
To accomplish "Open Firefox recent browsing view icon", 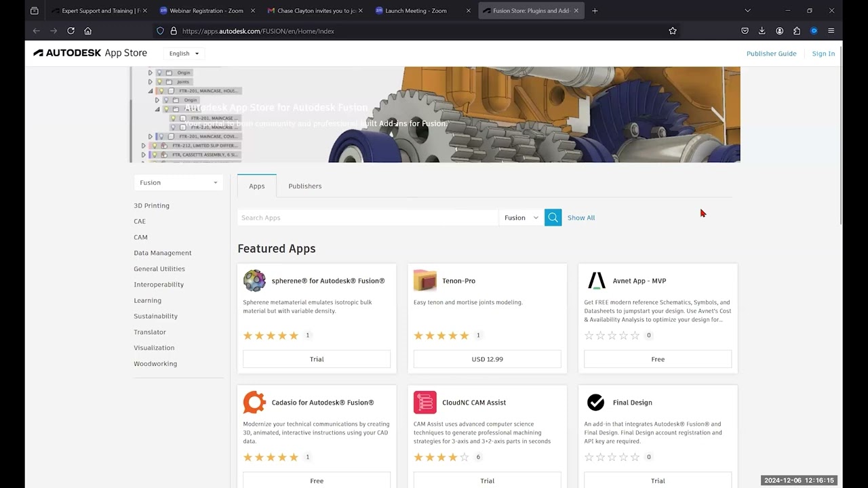I will coord(35,11).
